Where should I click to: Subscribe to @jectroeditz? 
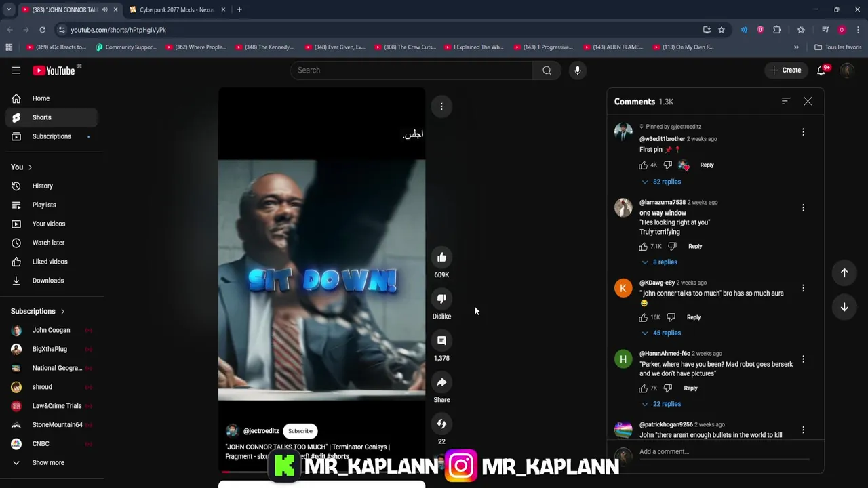(x=300, y=431)
